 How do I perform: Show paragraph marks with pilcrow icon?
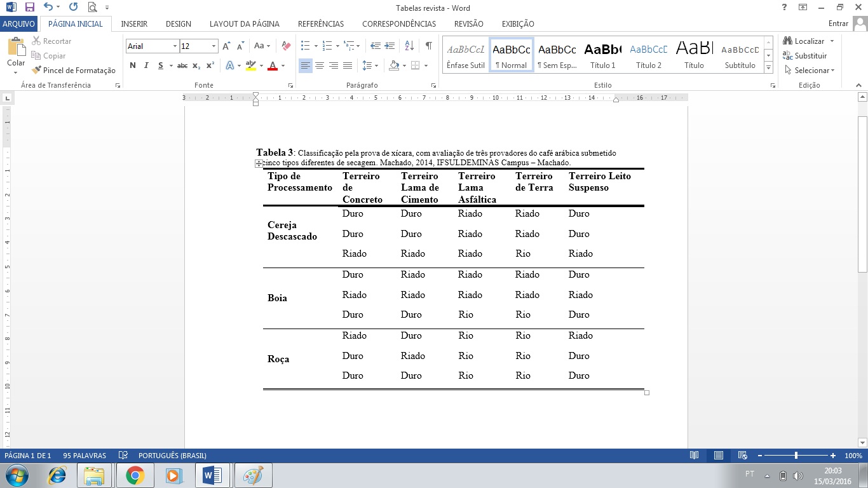click(429, 46)
